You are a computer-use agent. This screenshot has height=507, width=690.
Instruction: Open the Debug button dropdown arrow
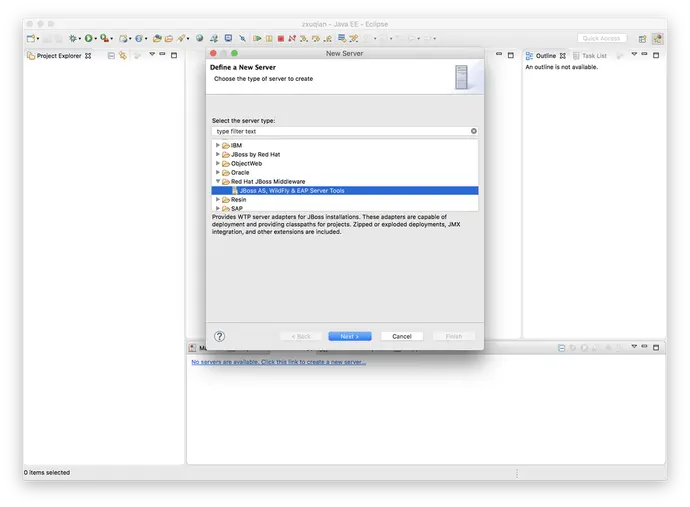point(80,39)
